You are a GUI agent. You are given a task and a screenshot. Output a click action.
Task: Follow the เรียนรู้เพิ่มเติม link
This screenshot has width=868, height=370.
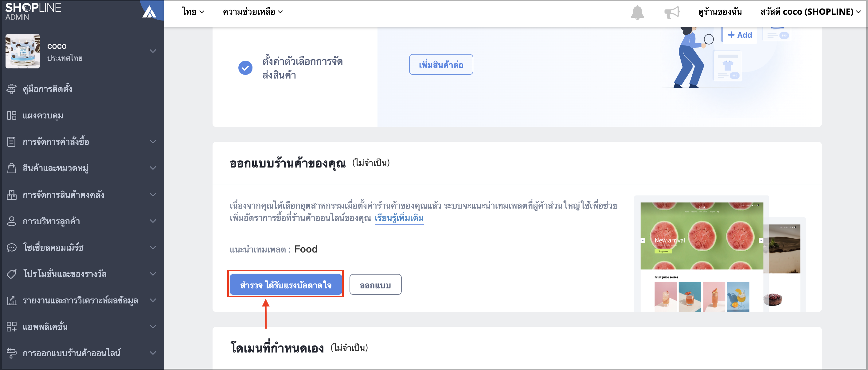click(x=399, y=218)
